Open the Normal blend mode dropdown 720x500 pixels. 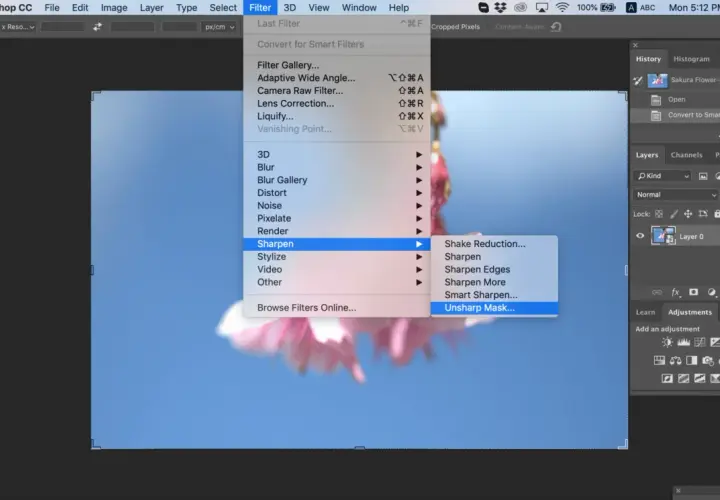click(x=676, y=195)
